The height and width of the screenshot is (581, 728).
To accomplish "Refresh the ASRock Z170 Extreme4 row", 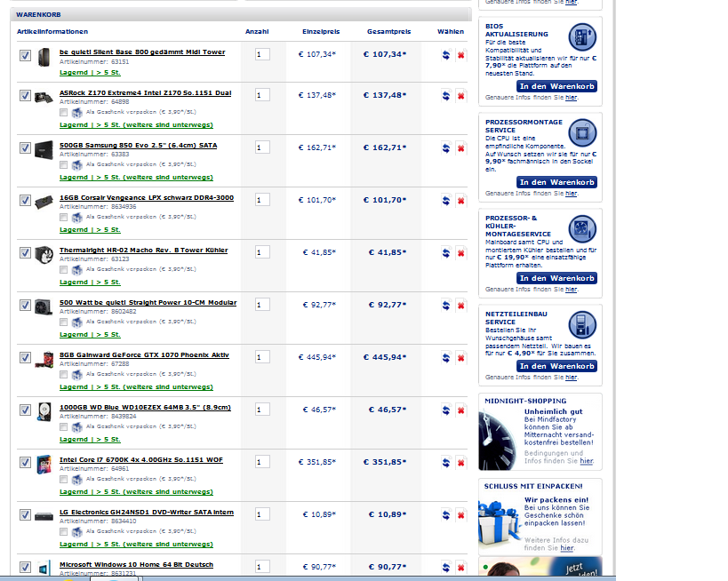I will coord(445,96).
